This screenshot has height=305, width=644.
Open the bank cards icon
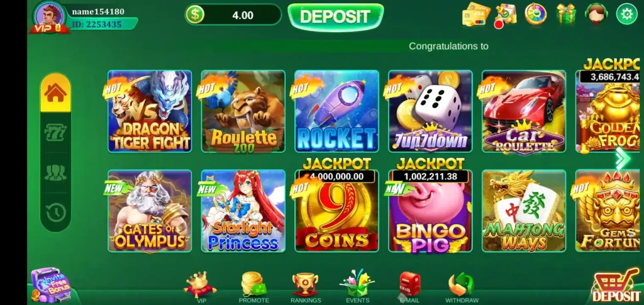475,14
